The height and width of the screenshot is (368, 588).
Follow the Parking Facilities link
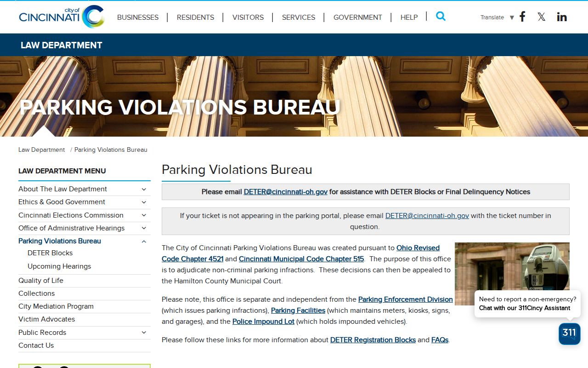[298, 310]
